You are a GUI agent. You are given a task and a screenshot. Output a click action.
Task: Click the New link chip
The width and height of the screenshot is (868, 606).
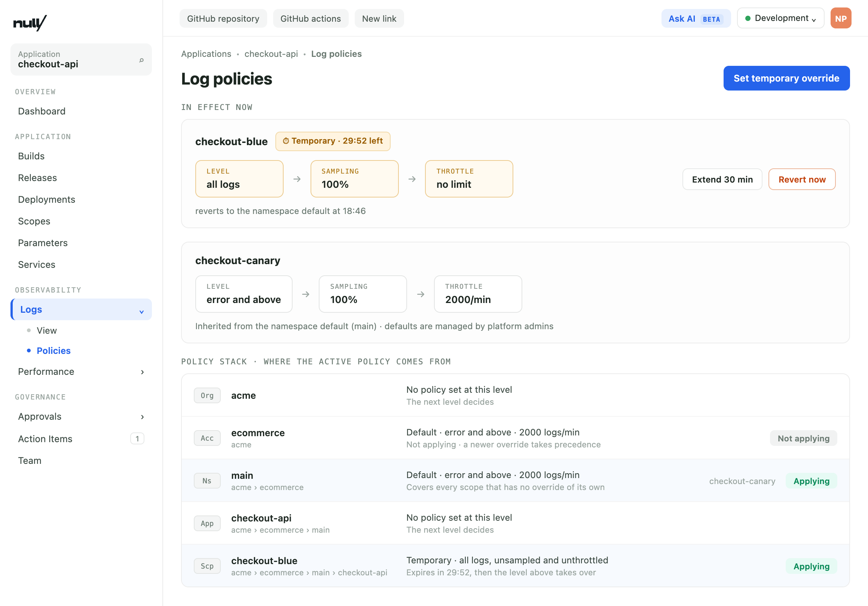(x=379, y=19)
